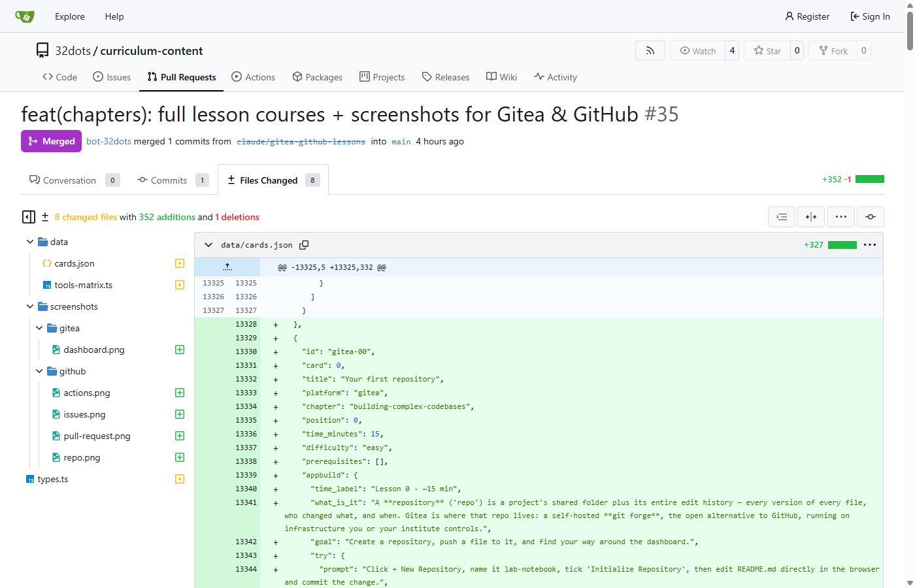Switch to the Actions tab
This screenshot has width=915, height=588.
click(x=254, y=77)
